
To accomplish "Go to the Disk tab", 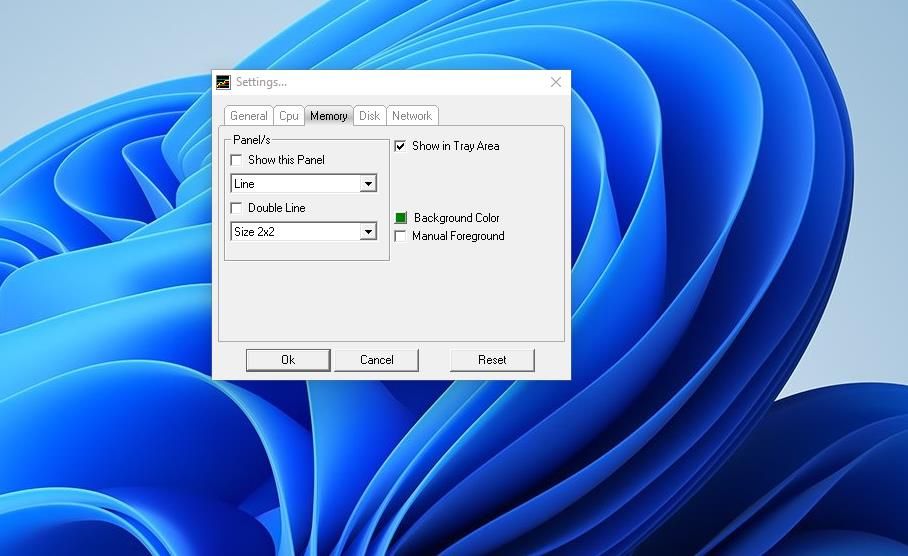I will [x=369, y=116].
